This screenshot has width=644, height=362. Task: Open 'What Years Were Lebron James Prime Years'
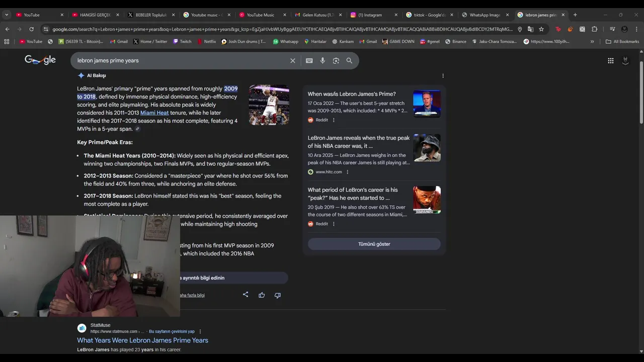(x=142, y=340)
